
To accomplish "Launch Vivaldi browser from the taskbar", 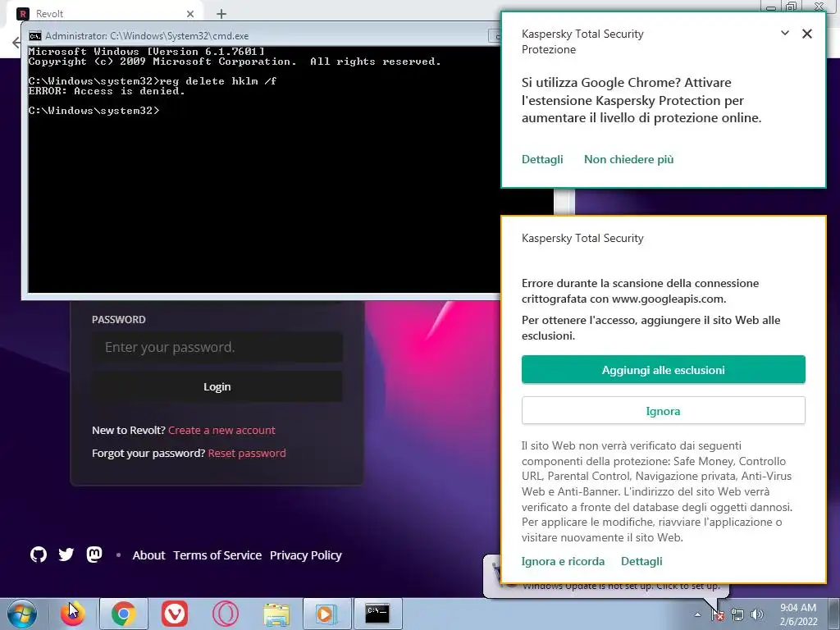I will tap(175, 614).
